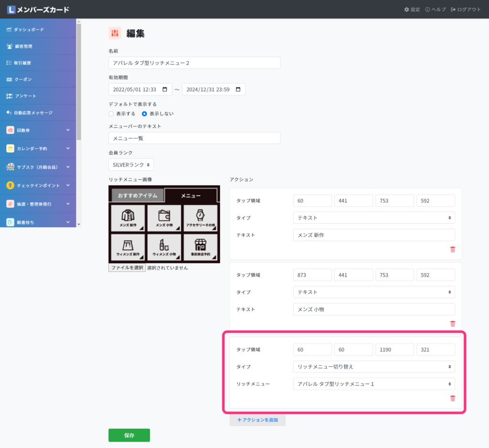
Task: Select the 表示する radio button
Action: (x=111, y=114)
